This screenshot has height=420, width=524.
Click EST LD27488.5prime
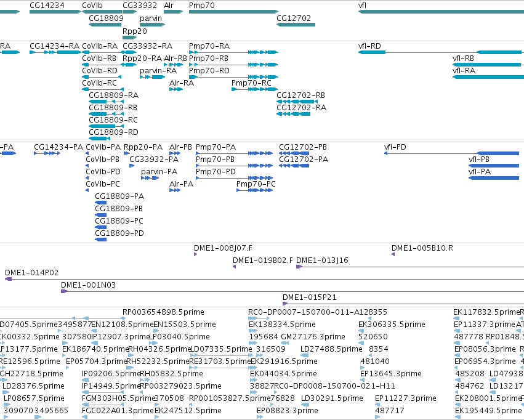click(331, 350)
